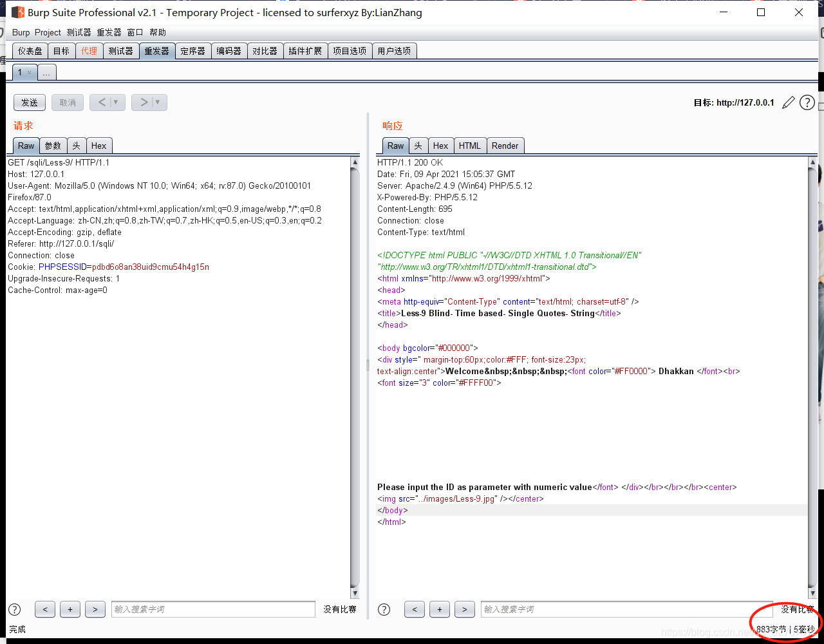The image size is (824, 644).
Task: Switch to the 目标 tab
Action: point(62,51)
